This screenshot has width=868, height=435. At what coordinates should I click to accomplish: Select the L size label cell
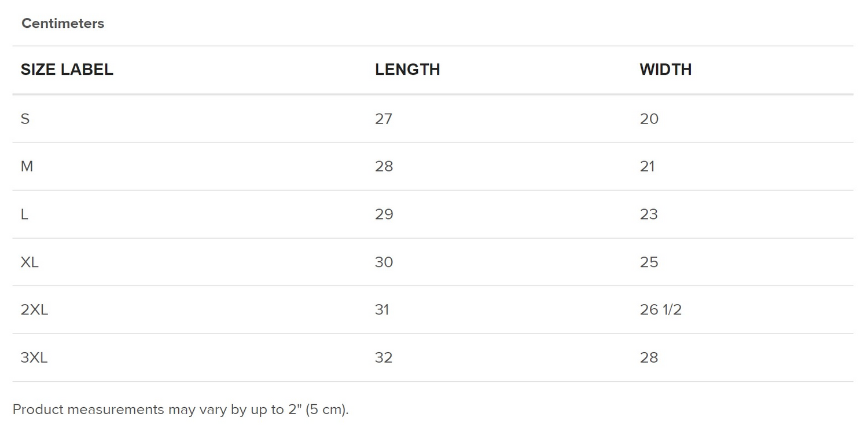24,214
